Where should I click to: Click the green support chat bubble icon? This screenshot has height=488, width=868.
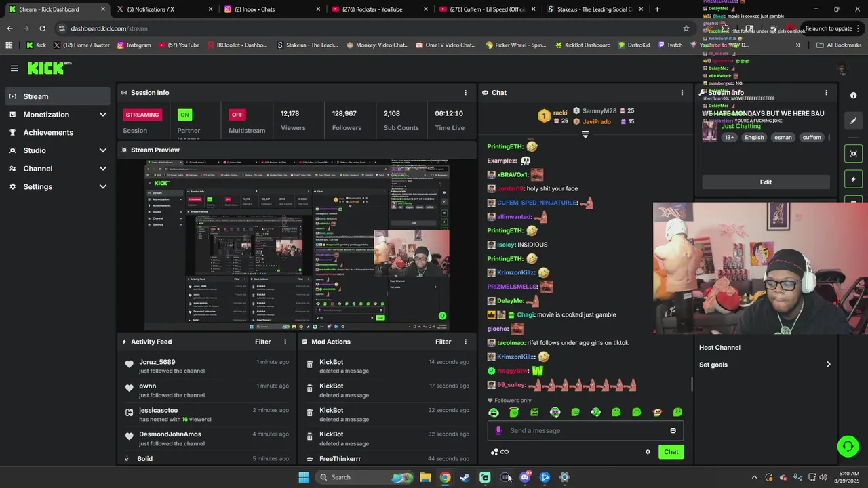point(848,446)
